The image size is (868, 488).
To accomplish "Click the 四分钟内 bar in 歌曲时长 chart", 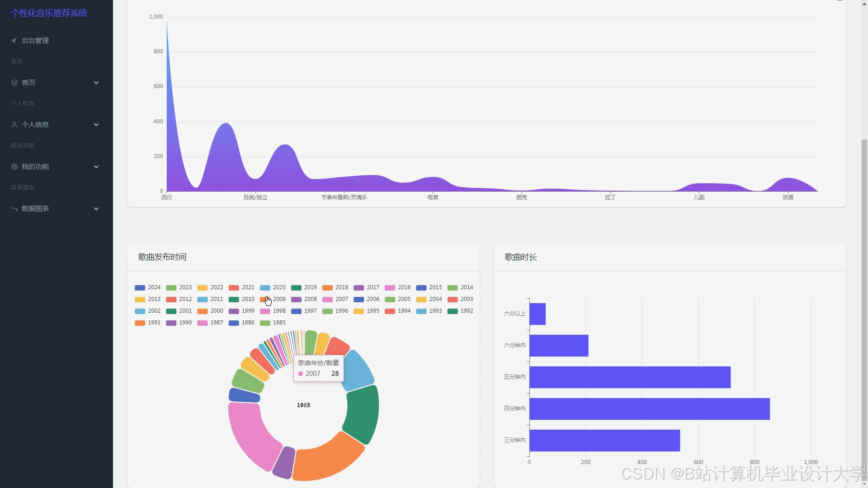I will [x=649, y=408].
